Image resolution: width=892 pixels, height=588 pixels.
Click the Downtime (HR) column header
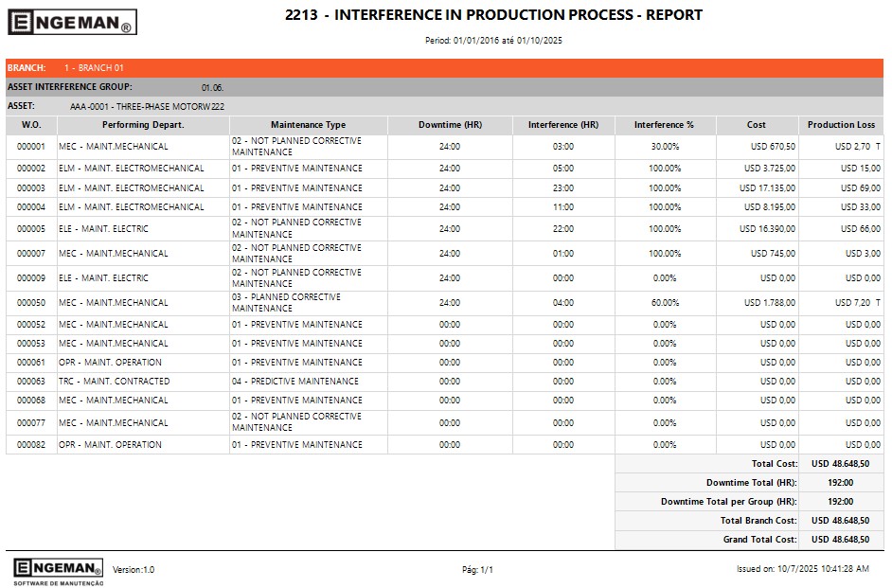click(x=450, y=125)
